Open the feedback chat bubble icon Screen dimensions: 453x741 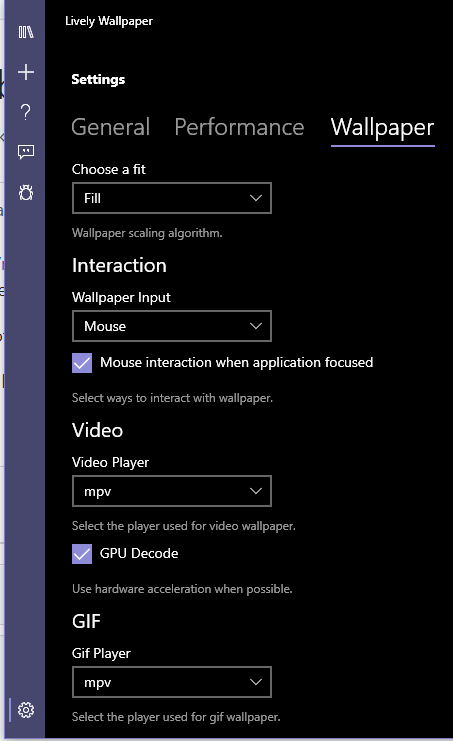26,152
